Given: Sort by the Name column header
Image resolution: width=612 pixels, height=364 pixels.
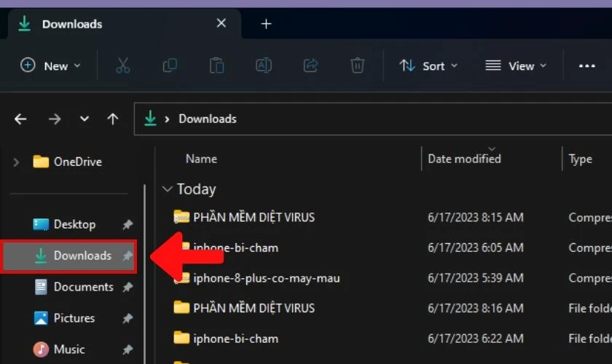Looking at the screenshot, I should 201,159.
